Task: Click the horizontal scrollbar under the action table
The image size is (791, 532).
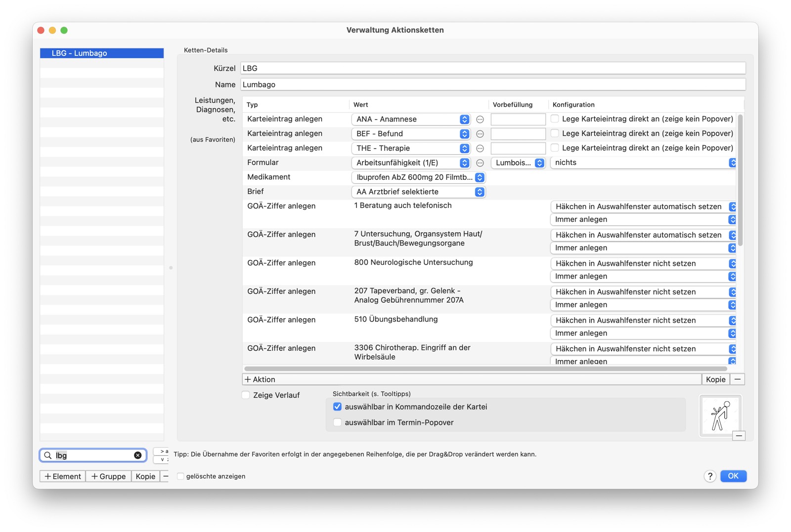Action: coord(485,368)
